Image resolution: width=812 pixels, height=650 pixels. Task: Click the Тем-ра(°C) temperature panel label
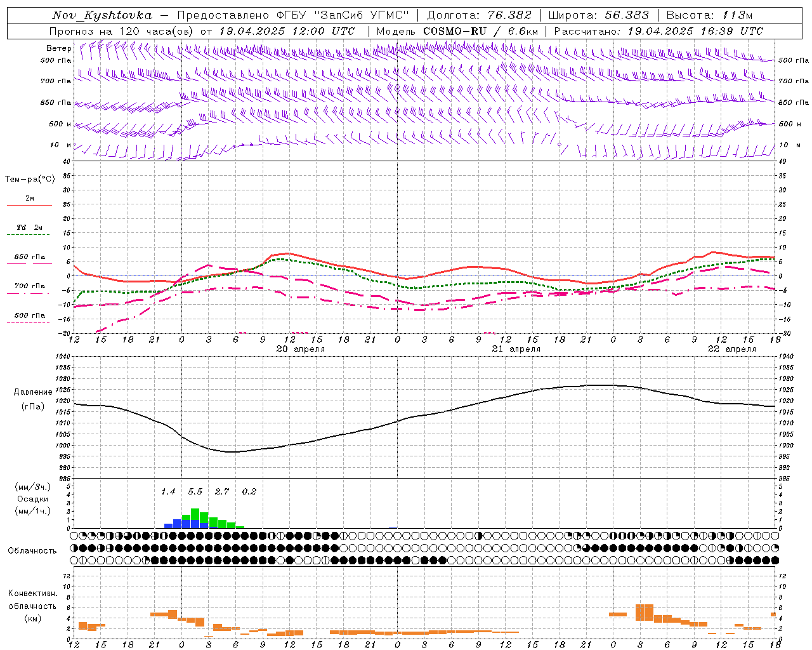pyautogui.click(x=30, y=180)
